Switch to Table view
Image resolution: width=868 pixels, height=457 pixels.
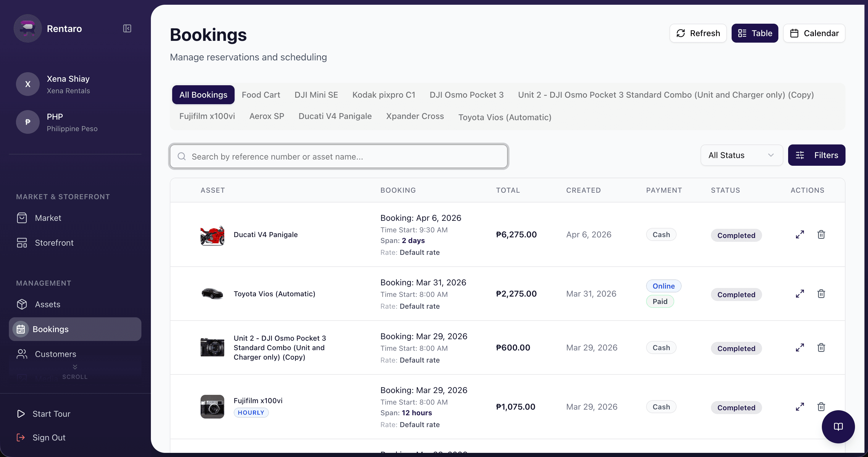coord(754,33)
